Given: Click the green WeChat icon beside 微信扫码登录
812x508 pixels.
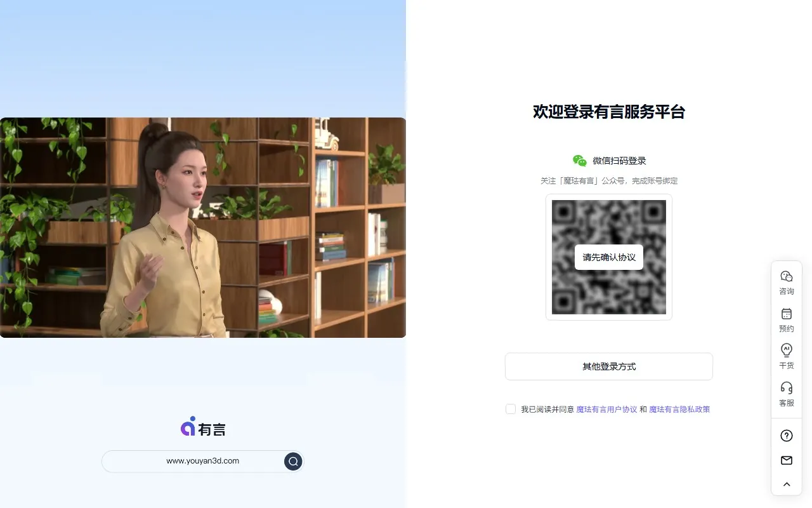Looking at the screenshot, I should pyautogui.click(x=579, y=161).
